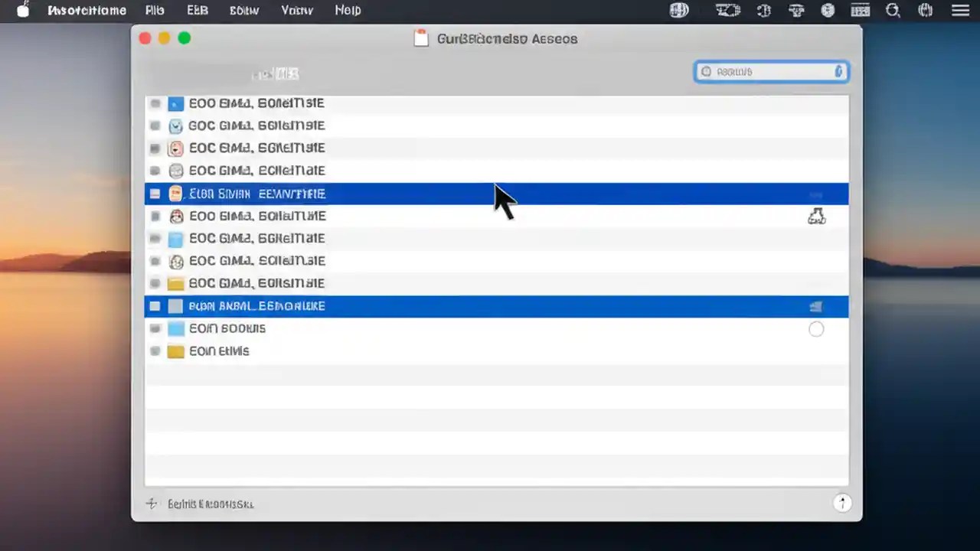Click the clock app icon in the second list row
The height and width of the screenshot is (551, 980).
point(175,126)
